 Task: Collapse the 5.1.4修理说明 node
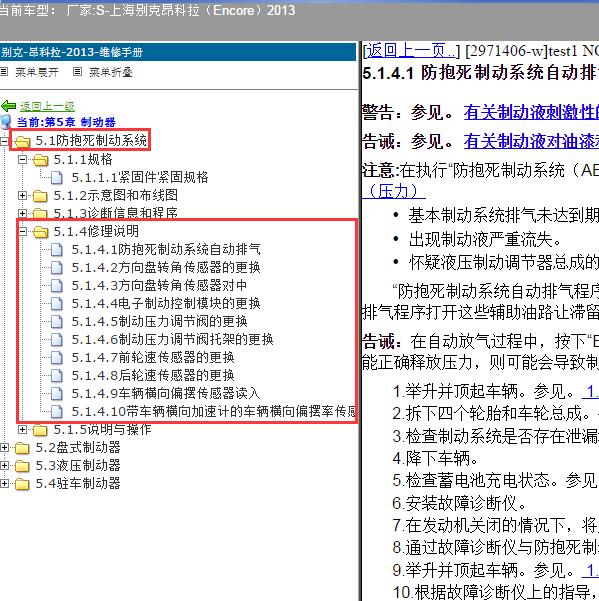coord(23,232)
